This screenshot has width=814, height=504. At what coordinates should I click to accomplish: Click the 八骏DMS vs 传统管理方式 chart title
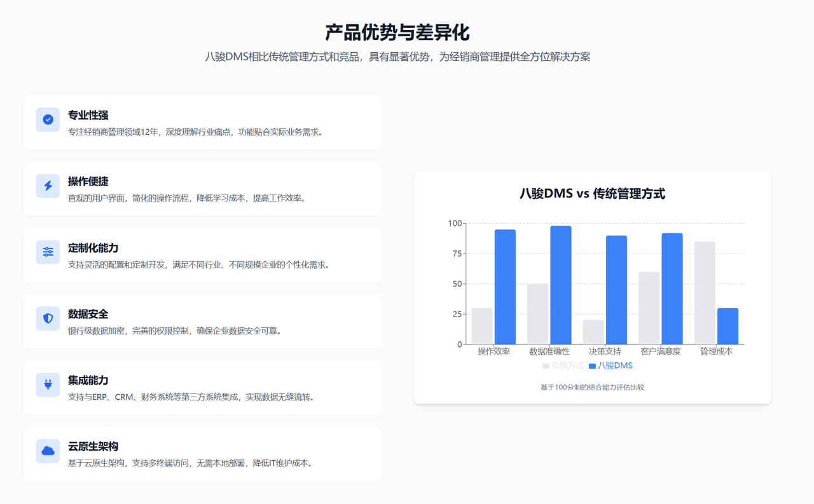592,194
